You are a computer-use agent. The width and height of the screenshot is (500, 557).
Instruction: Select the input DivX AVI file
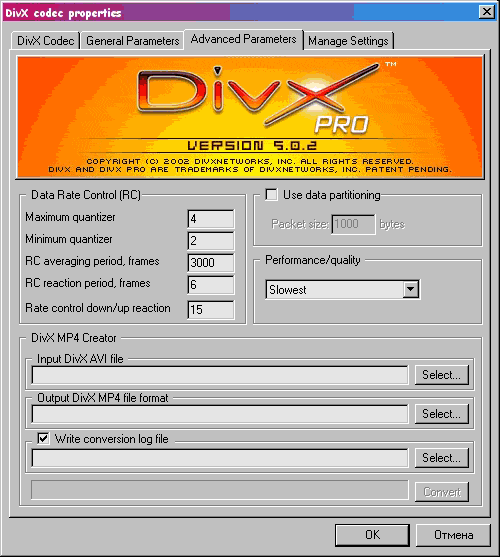click(x=441, y=375)
